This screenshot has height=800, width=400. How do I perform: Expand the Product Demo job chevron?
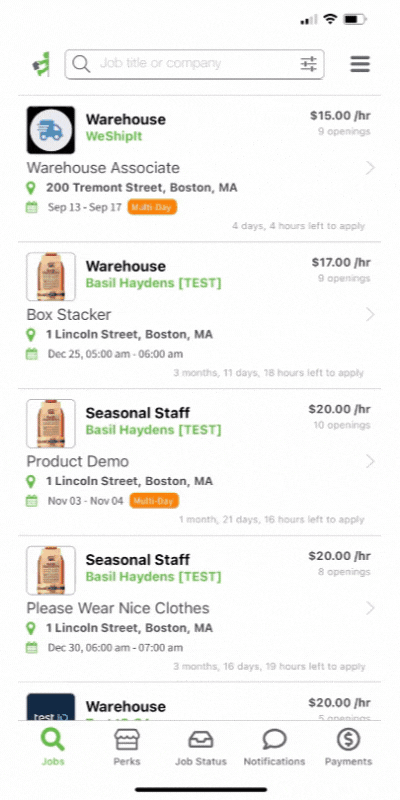click(x=370, y=461)
